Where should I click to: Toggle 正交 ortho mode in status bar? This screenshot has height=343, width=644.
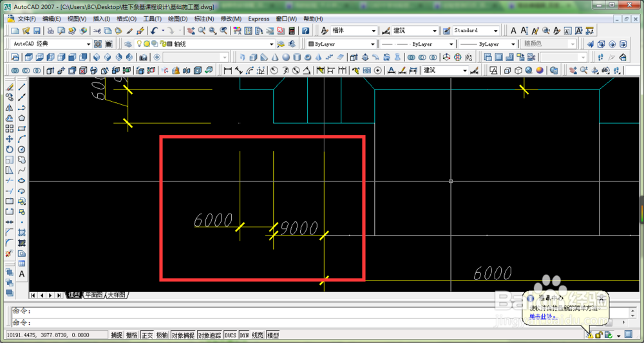(x=147, y=335)
